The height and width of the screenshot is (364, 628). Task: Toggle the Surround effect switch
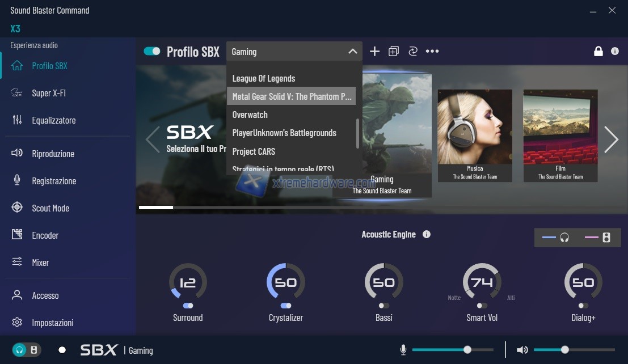188,306
